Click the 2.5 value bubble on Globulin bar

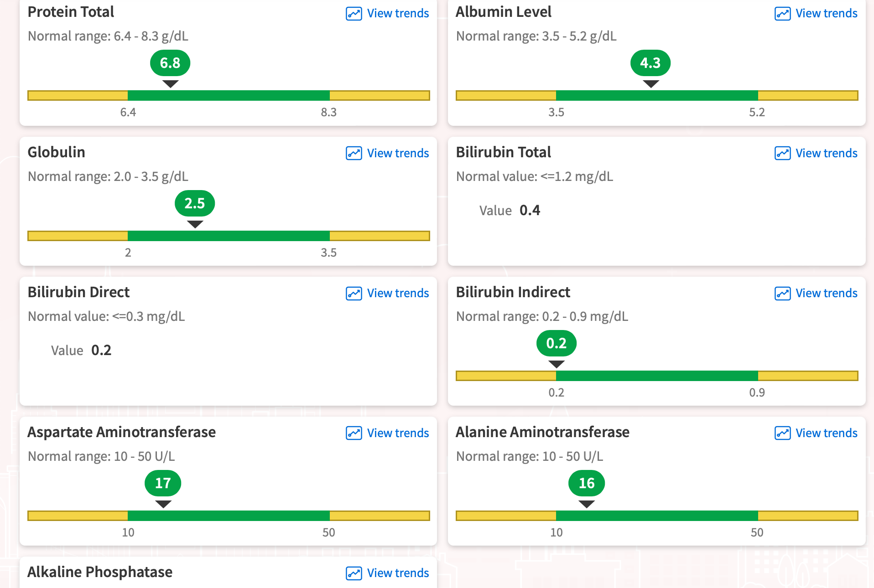pos(195,203)
